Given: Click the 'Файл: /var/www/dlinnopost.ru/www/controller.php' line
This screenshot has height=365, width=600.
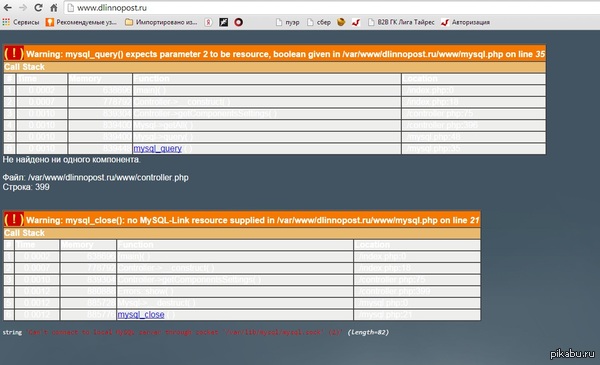Looking at the screenshot, I should 95,178.
